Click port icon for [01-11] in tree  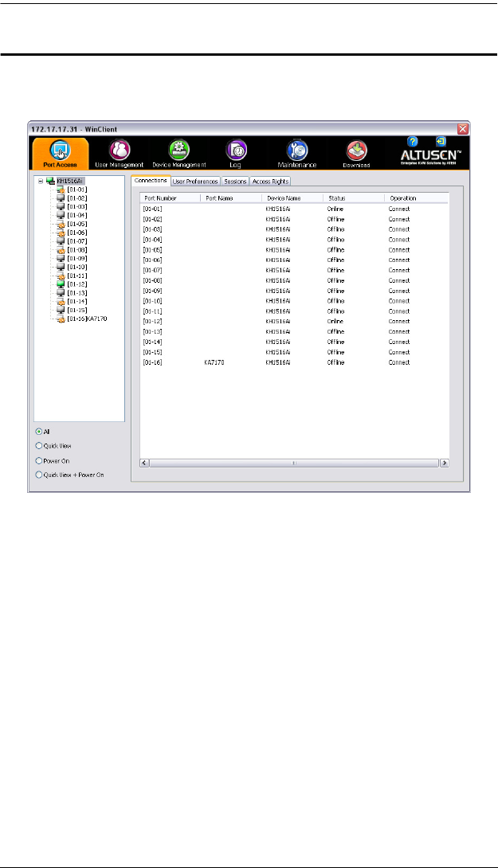(61, 276)
